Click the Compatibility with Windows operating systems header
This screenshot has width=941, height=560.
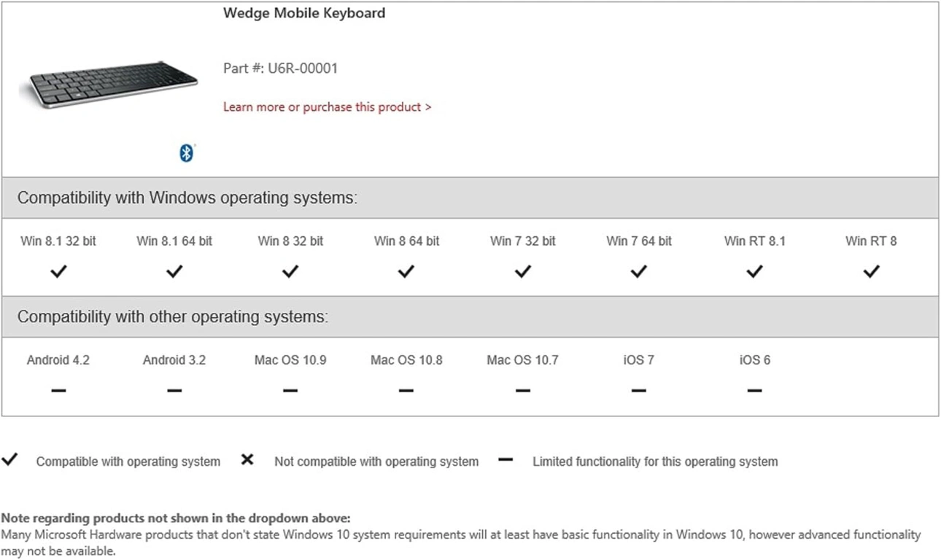[187, 198]
